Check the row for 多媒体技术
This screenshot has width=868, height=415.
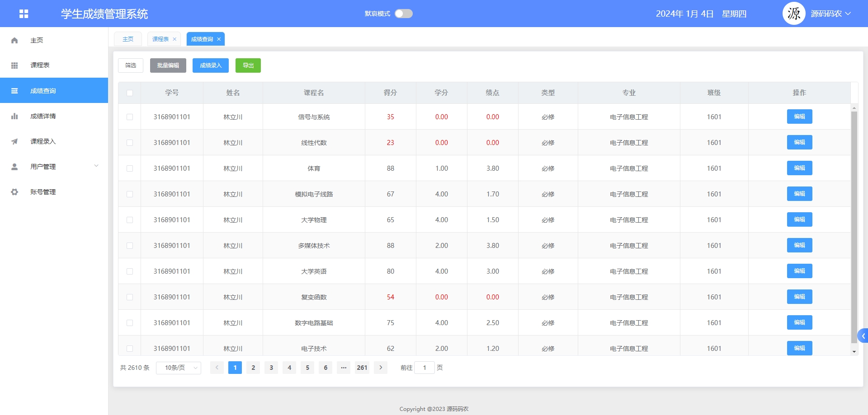tap(130, 246)
